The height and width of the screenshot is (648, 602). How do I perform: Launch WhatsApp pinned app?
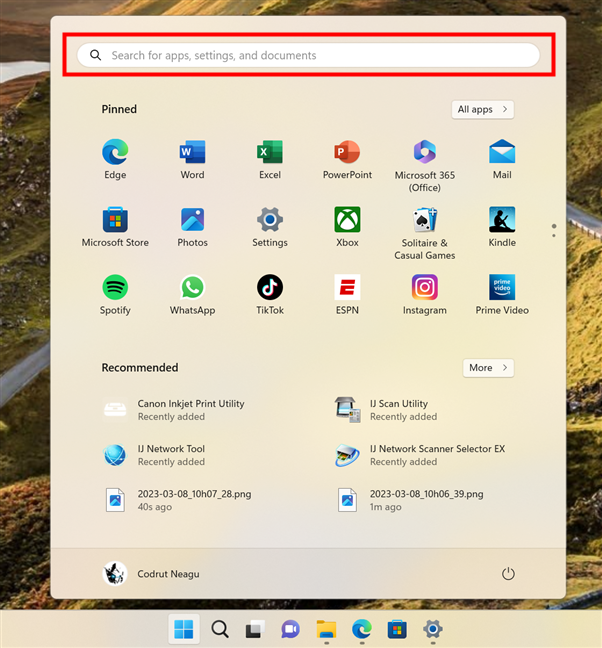[x=192, y=295]
